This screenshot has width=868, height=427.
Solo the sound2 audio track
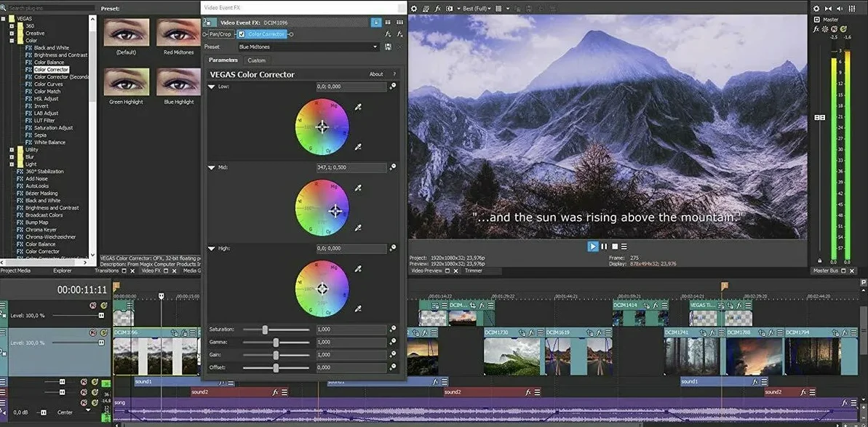click(x=95, y=392)
